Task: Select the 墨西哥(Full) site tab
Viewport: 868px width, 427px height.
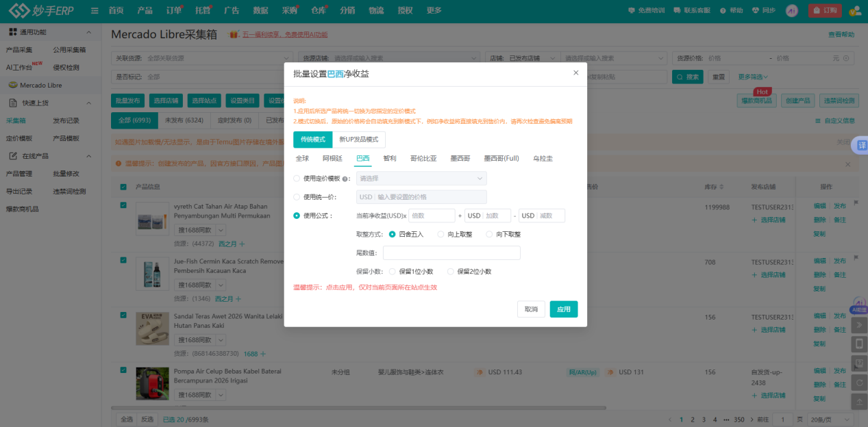Action: tap(501, 158)
